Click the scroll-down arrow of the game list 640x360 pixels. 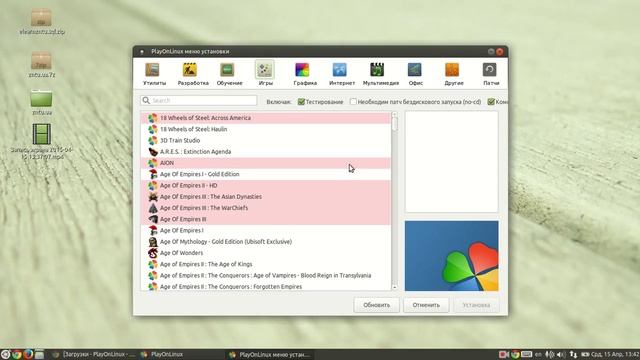click(394, 287)
